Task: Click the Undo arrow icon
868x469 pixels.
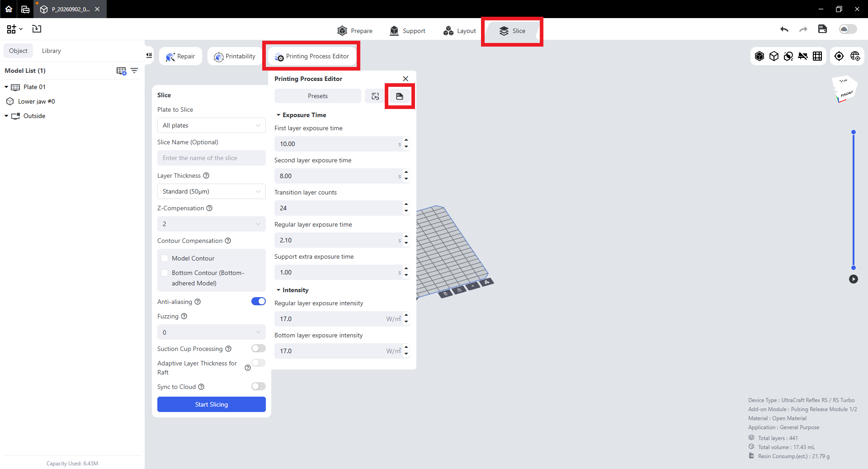Action: (784, 29)
